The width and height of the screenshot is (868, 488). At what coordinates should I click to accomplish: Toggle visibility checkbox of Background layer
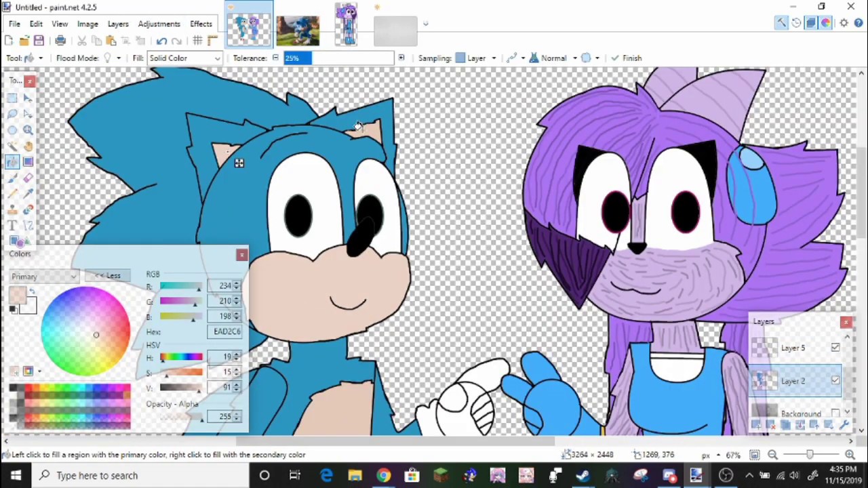click(835, 413)
